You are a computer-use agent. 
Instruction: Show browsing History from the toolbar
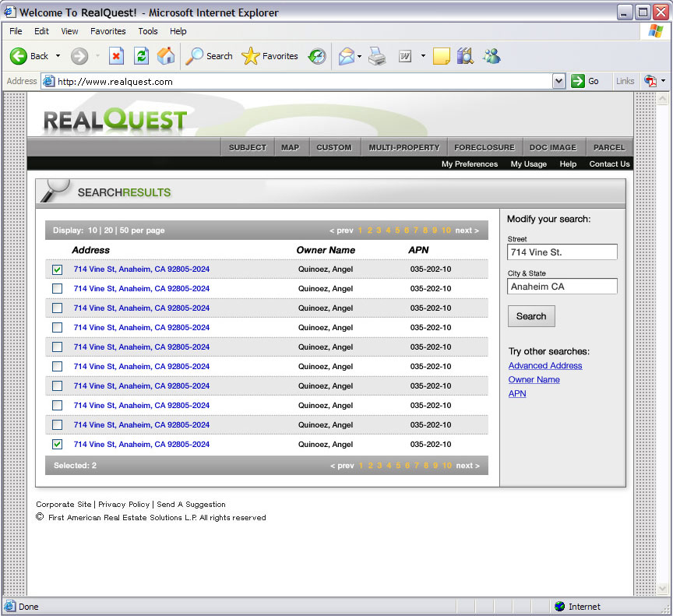pos(317,56)
